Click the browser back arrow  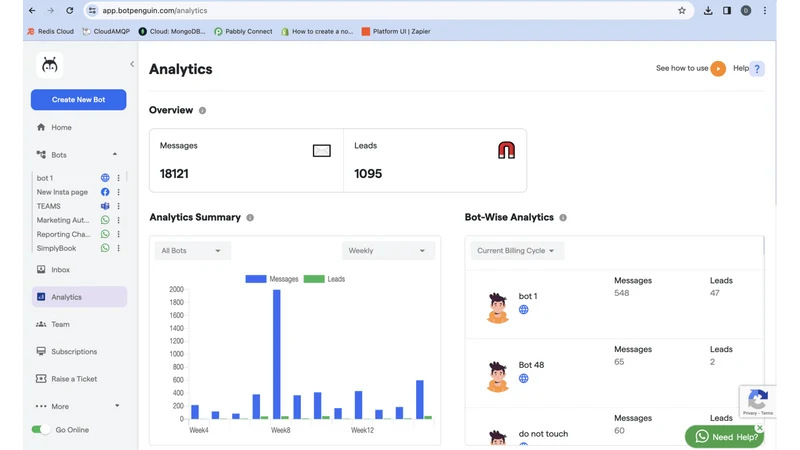32,10
